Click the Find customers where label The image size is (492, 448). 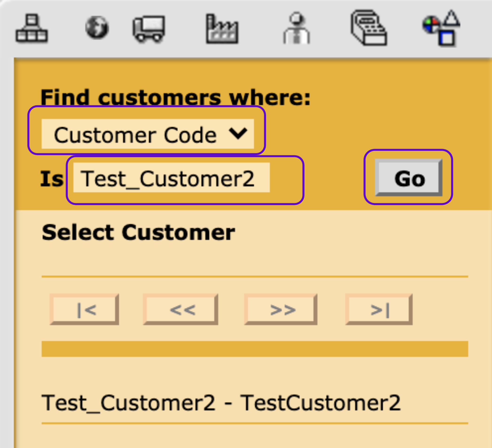click(175, 97)
